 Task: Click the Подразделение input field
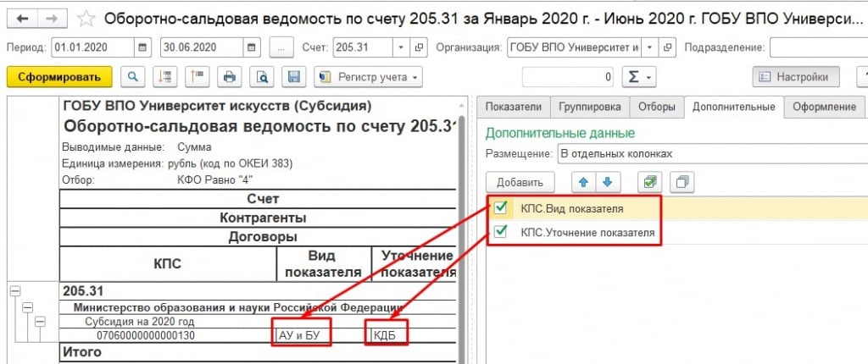click(819, 47)
